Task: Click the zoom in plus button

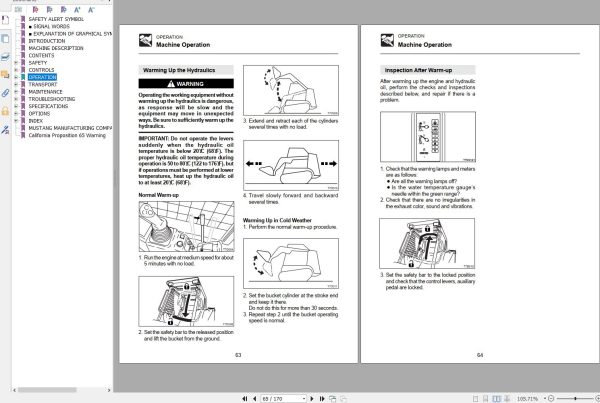Action: click(x=598, y=399)
